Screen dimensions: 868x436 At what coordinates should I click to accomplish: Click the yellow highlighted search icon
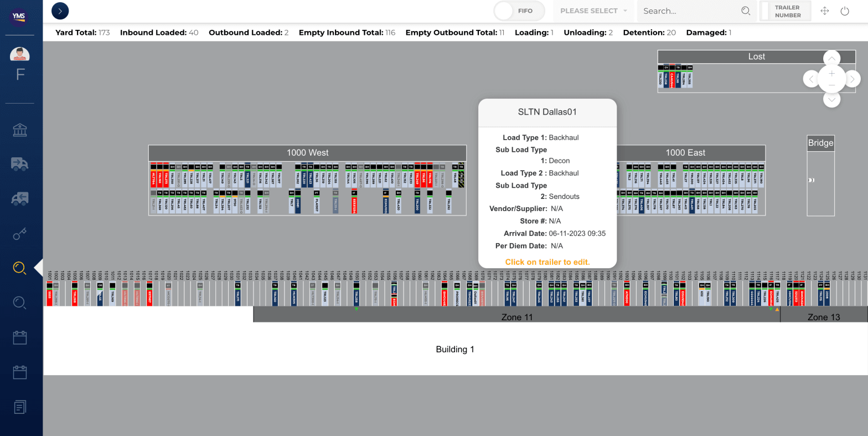click(x=20, y=268)
